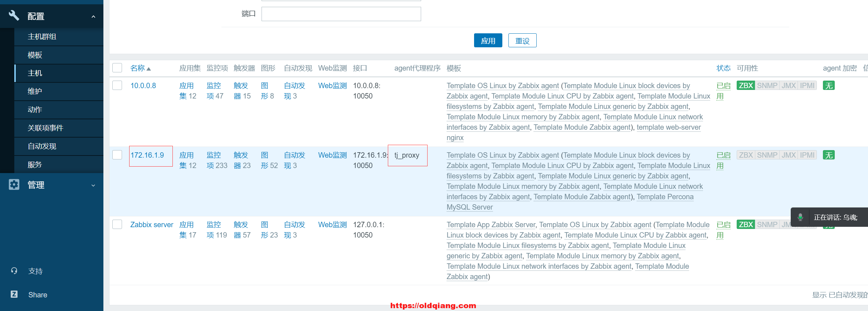Click encryption 无 badge for 172.16.1.9

[829, 155]
